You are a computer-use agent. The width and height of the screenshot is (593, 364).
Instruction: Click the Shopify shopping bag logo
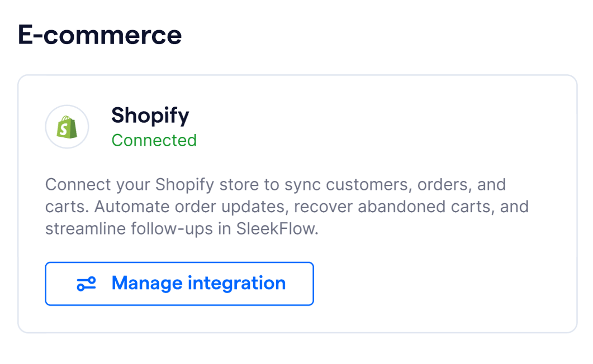[x=67, y=127]
